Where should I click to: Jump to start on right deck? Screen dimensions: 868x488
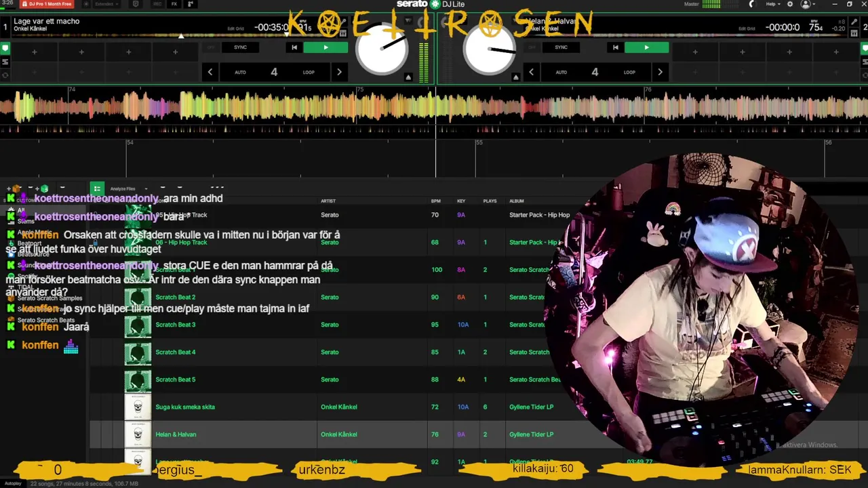(x=615, y=47)
